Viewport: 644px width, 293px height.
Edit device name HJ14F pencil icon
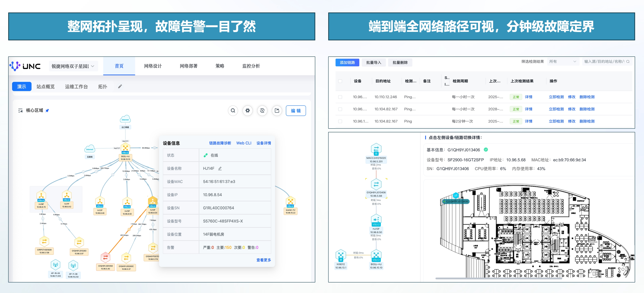point(220,168)
